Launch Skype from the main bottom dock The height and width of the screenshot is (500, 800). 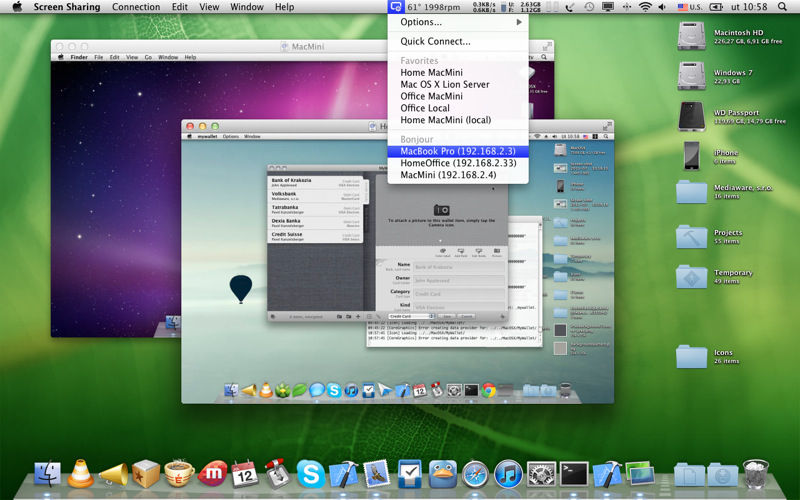[311, 474]
